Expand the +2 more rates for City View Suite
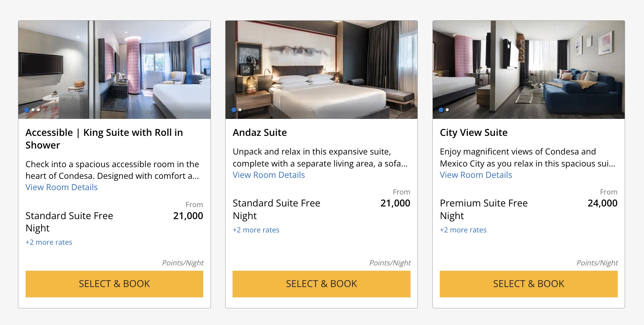The height and width of the screenshot is (325, 644). coord(463,230)
